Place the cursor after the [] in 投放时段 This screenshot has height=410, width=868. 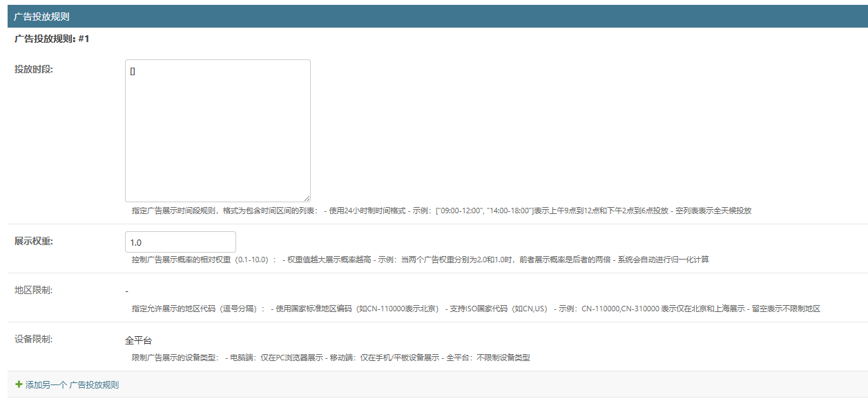[x=136, y=71]
